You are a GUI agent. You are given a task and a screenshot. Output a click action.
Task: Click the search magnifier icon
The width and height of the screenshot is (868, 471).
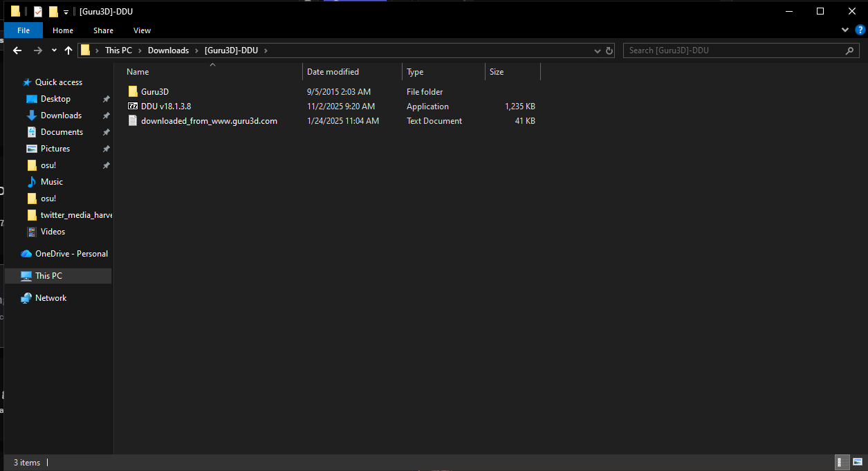click(850, 50)
